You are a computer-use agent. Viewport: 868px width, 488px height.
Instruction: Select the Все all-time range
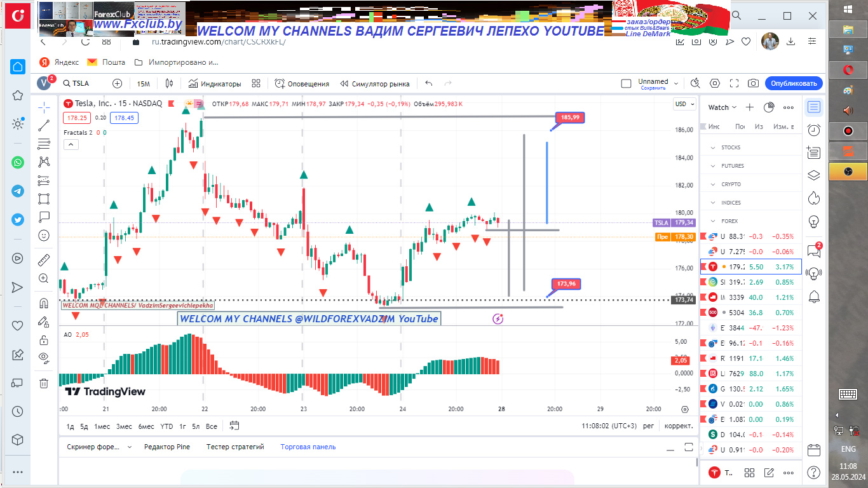tap(212, 426)
